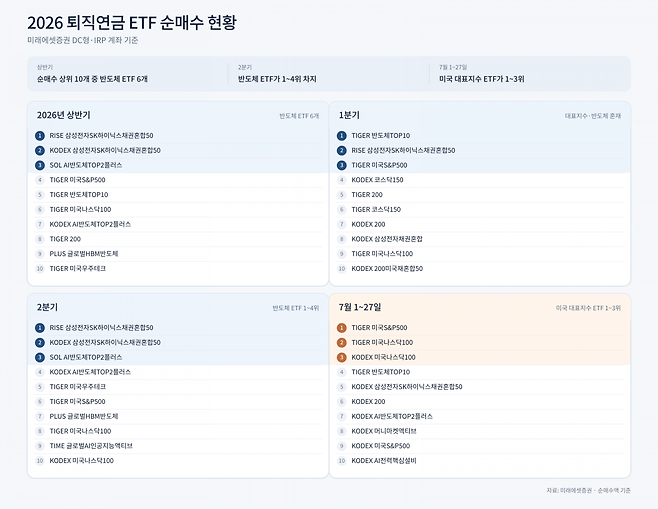Click "KODEX AI반도체TOP2플러스" ranked 4 in 2분기
This screenshot has width=658, height=509.
click(x=90, y=372)
